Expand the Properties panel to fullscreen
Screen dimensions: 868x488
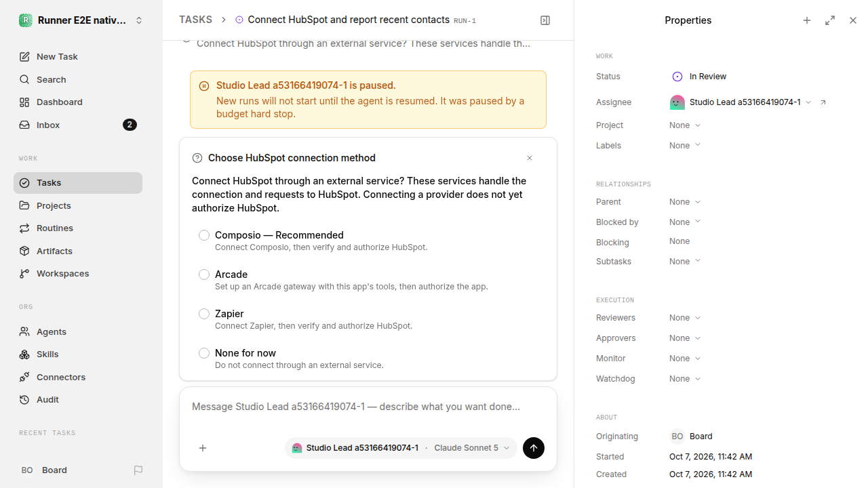coord(830,20)
